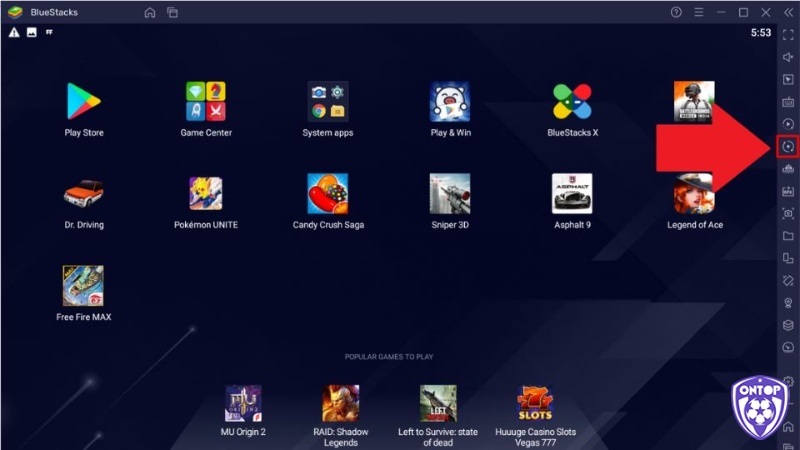Click the FF notification status icon
This screenshot has height=450, width=800.
[49, 32]
